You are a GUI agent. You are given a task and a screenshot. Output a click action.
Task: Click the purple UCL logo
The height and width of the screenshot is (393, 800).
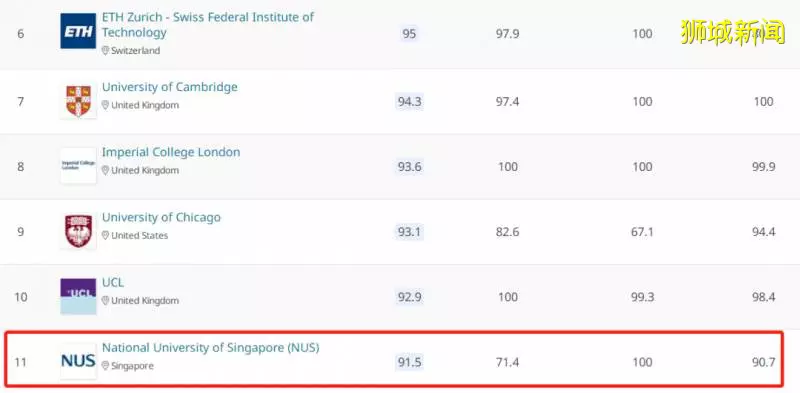(78, 297)
